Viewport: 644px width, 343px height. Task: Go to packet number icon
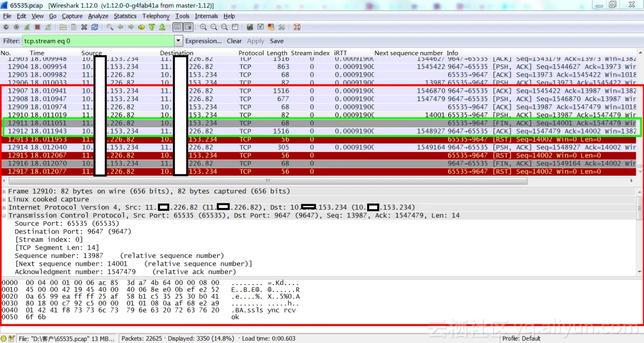pos(141,27)
